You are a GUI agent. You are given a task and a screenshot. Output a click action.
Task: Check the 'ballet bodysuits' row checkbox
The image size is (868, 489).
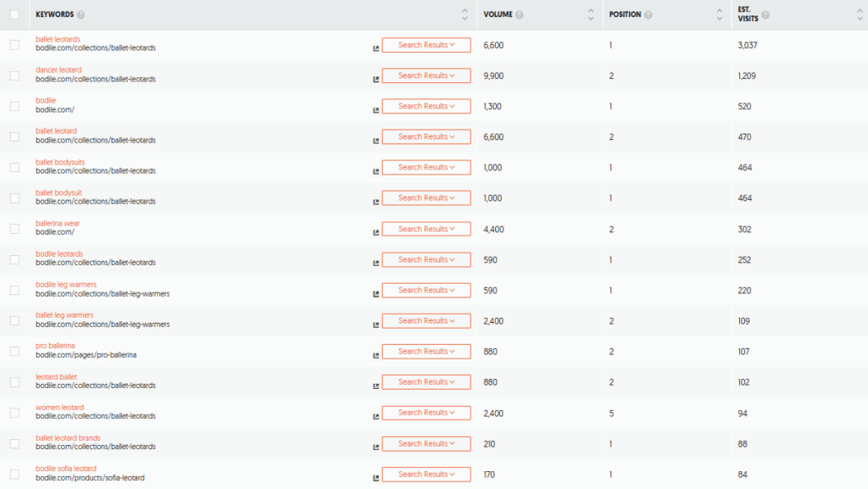coord(15,168)
